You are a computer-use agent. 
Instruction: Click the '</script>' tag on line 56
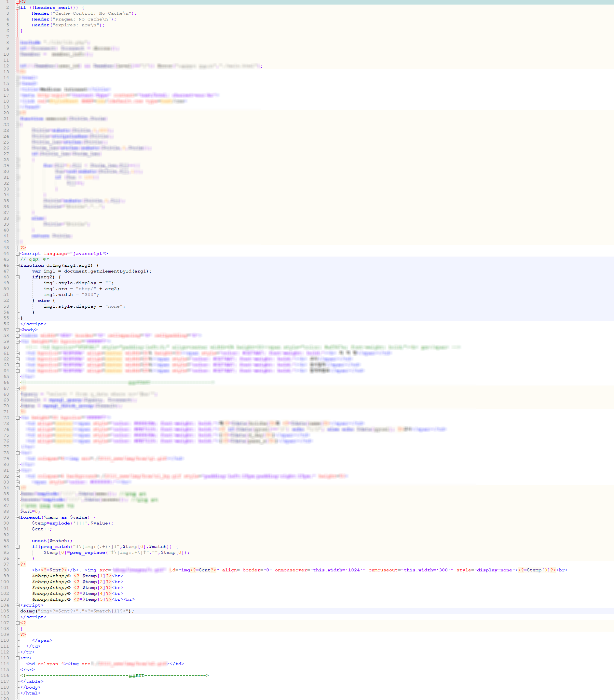tap(33, 324)
